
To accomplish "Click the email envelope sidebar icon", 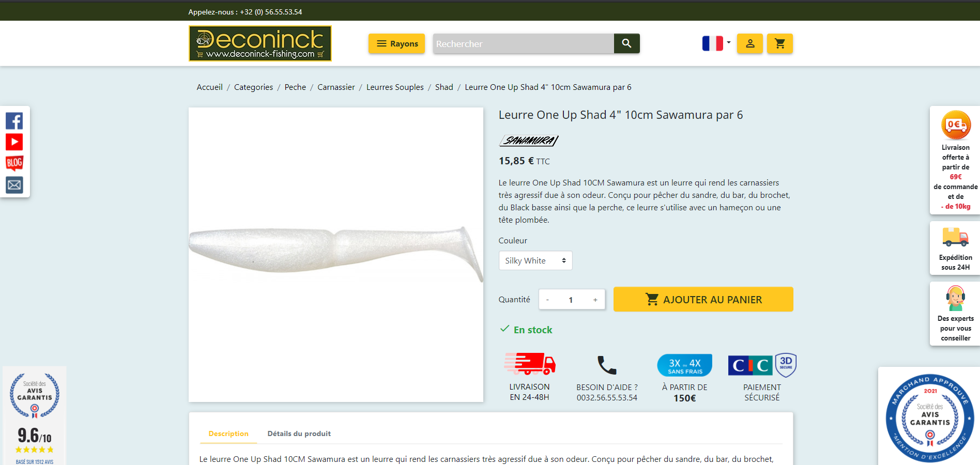I will click(x=14, y=184).
